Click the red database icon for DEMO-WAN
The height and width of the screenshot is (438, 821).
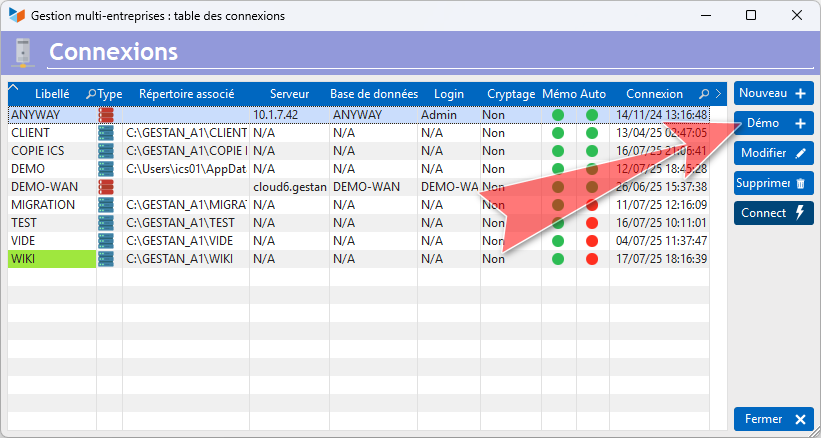(x=106, y=187)
